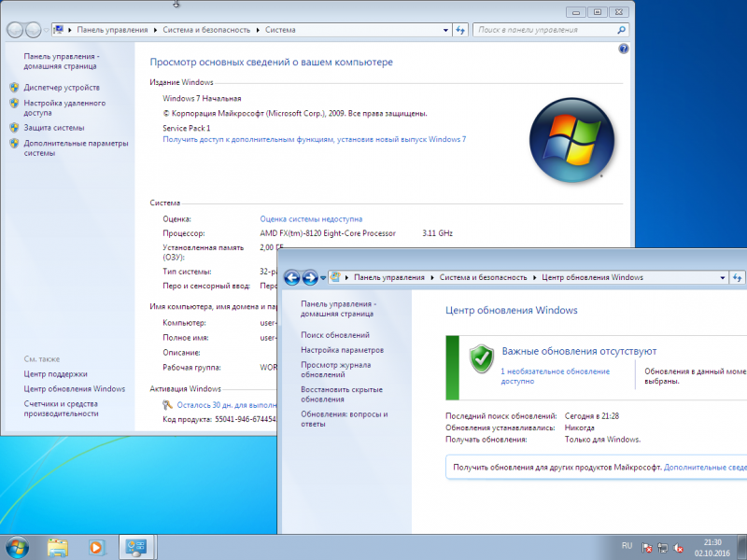This screenshot has width=747, height=560.
Task: Select Система breadcrumb in System window
Action: click(x=280, y=30)
